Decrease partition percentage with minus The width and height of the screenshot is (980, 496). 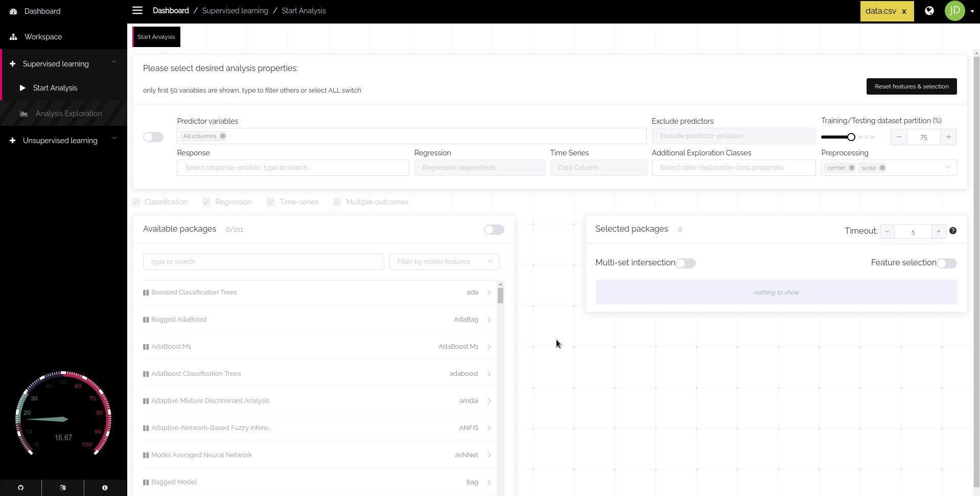[x=899, y=137]
